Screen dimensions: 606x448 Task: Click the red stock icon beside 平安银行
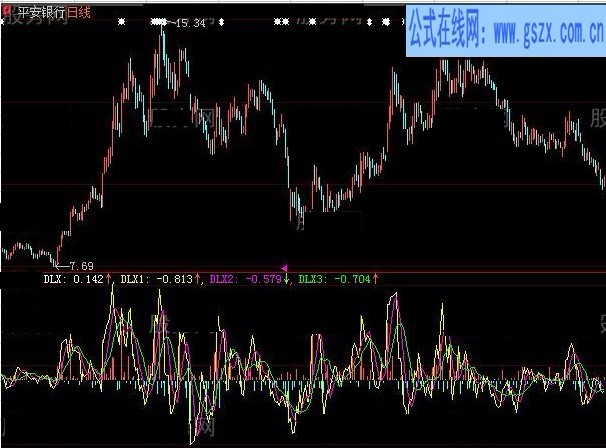point(7,10)
